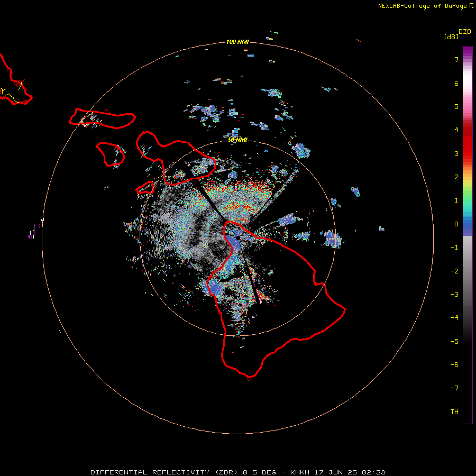
Task: Click the 4 value on the color scale
Action: (x=456, y=130)
